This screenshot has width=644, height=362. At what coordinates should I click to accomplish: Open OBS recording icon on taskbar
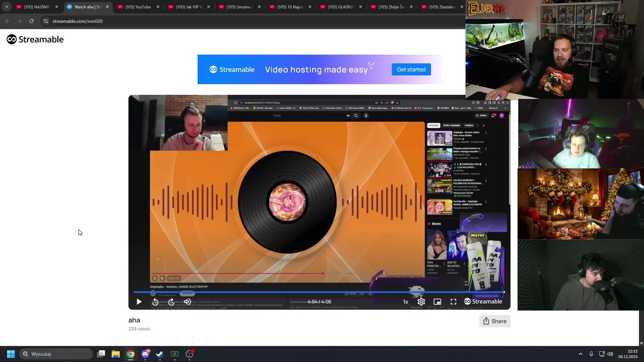(190, 354)
